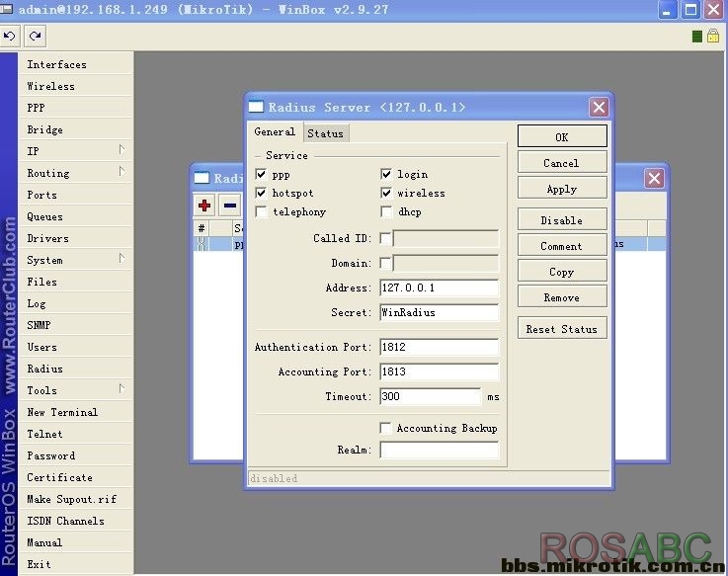This screenshot has height=576, width=728.
Task: Toggle the login service checkbox
Action: click(x=386, y=174)
